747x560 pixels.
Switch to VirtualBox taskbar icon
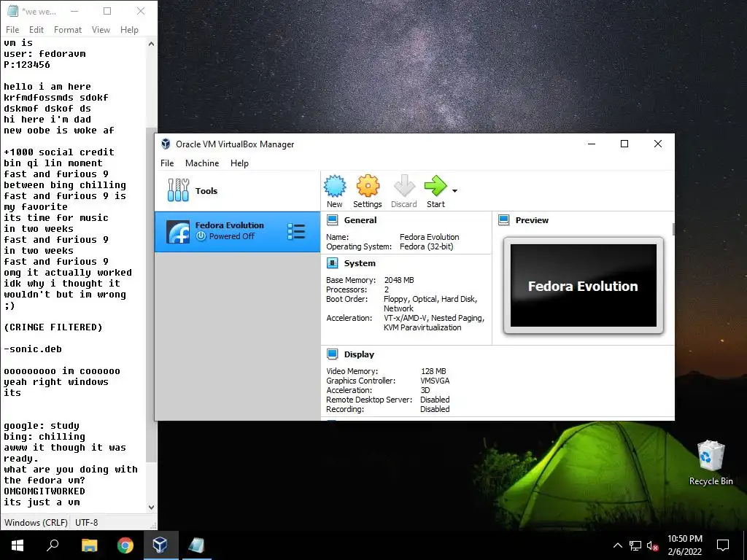coord(160,545)
